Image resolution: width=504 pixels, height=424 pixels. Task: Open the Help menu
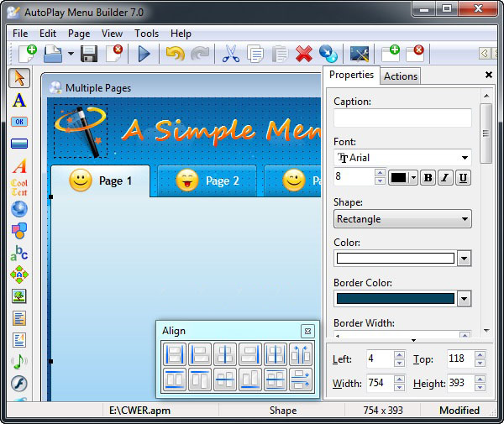coord(181,34)
